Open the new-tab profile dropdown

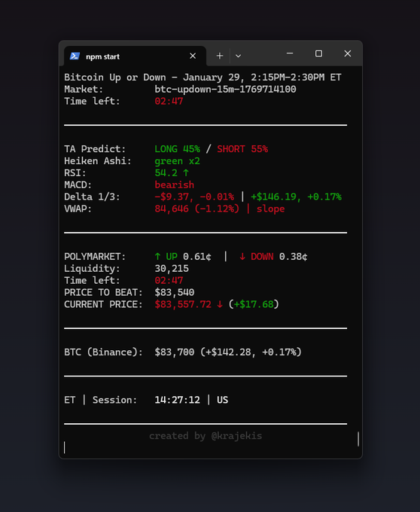[239, 56]
